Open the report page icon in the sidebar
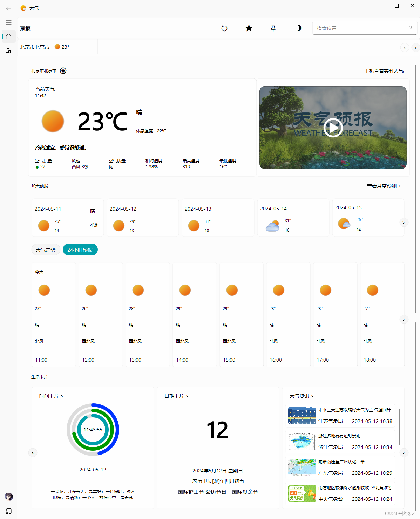This screenshot has width=420, height=519. point(8,50)
